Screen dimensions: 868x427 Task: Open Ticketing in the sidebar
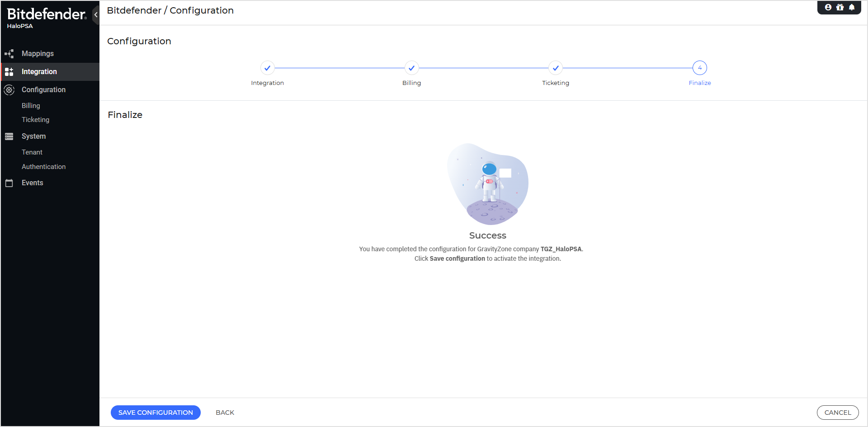[x=35, y=120]
